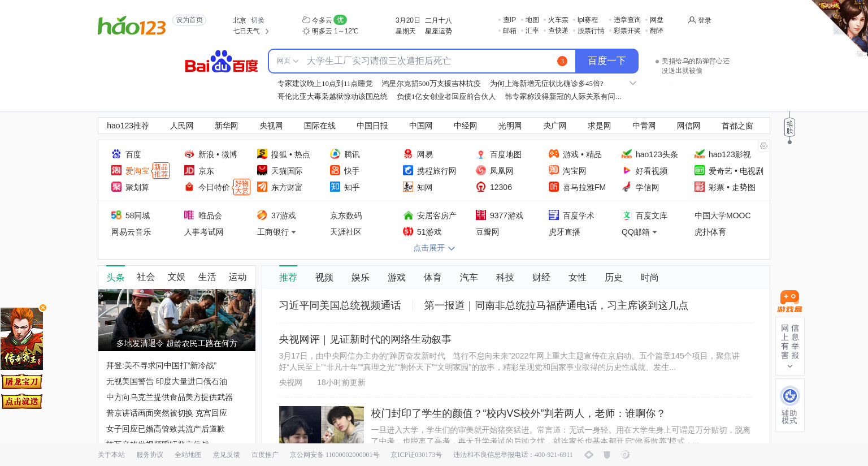Click the Taobao icon
Image resolution: width=868 pixels, height=466 pixels.
pos(554,170)
